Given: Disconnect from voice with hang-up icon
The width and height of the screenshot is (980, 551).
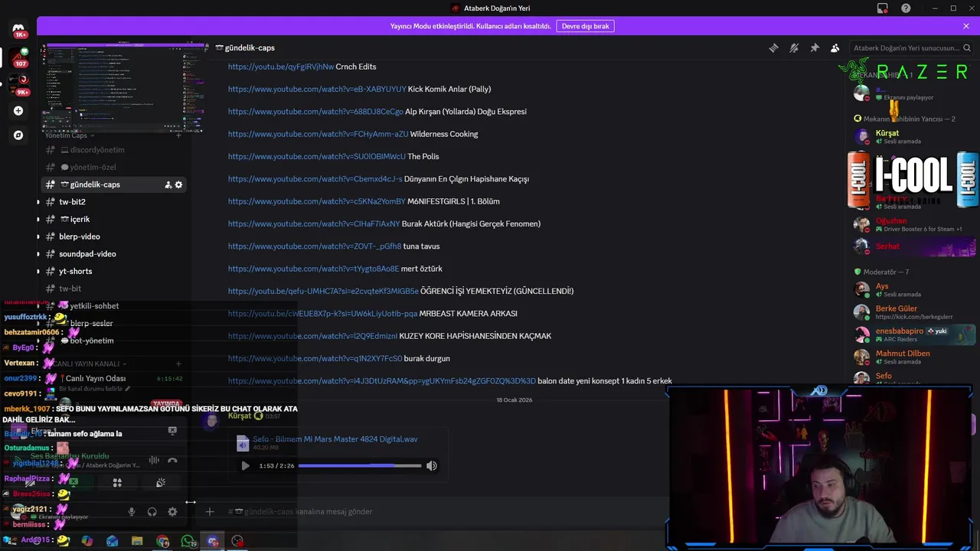Looking at the screenshot, I should coord(172,460).
